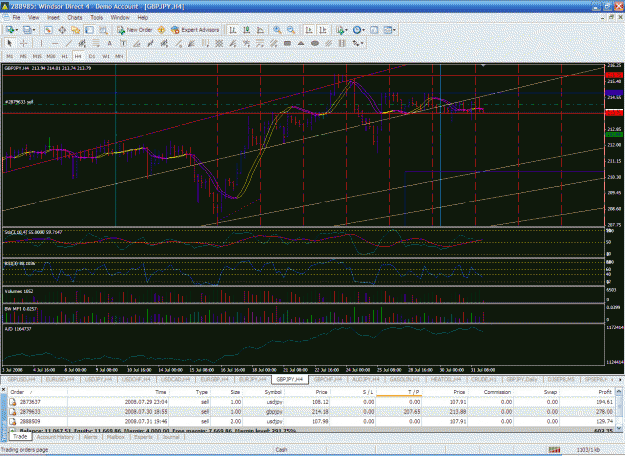Viewport: 625px width, 456px height.
Task: Switch to the GBPJPY,Daily chart tab
Action: (x=522, y=379)
